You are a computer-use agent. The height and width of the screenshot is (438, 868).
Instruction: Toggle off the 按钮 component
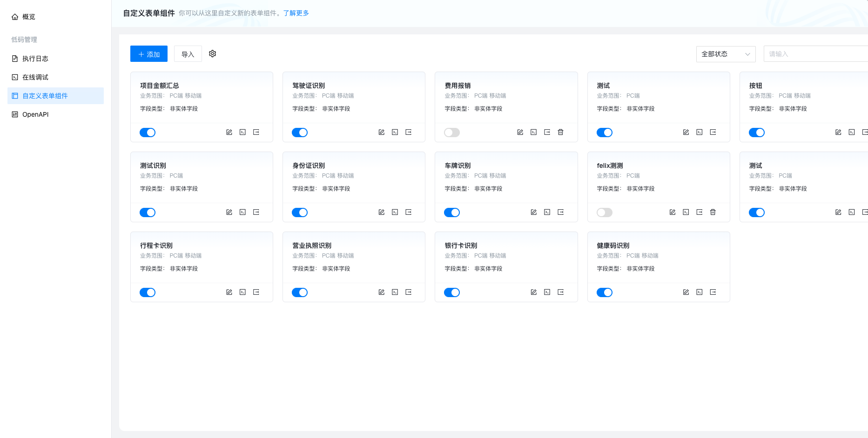pos(757,133)
